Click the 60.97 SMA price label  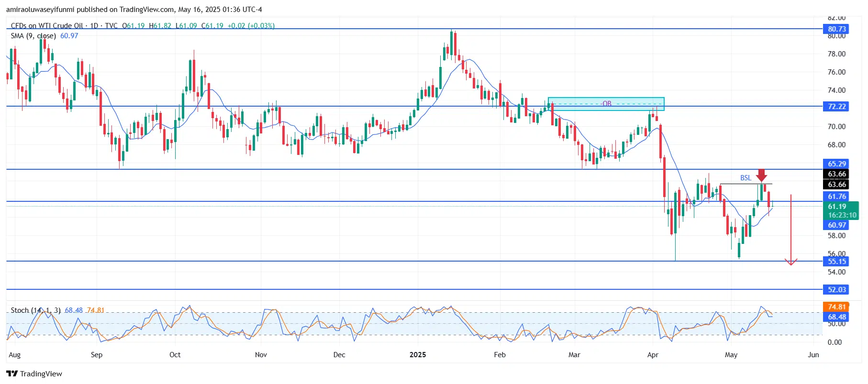coord(837,225)
